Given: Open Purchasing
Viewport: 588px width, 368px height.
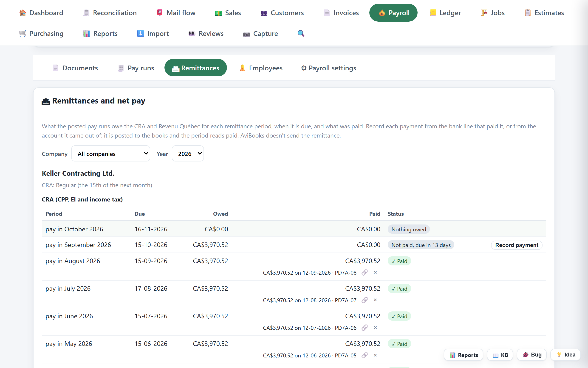Looking at the screenshot, I should 41,33.
